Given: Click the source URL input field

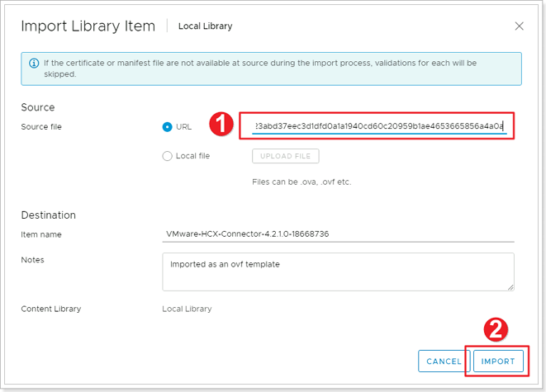Looking at the screenshot, I should 379,126.
